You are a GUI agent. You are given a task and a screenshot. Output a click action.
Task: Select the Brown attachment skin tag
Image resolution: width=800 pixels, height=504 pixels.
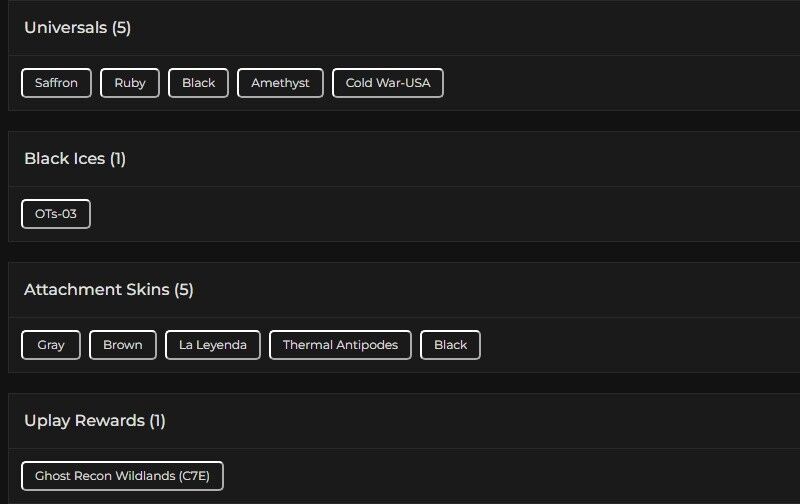click(122, 345)
